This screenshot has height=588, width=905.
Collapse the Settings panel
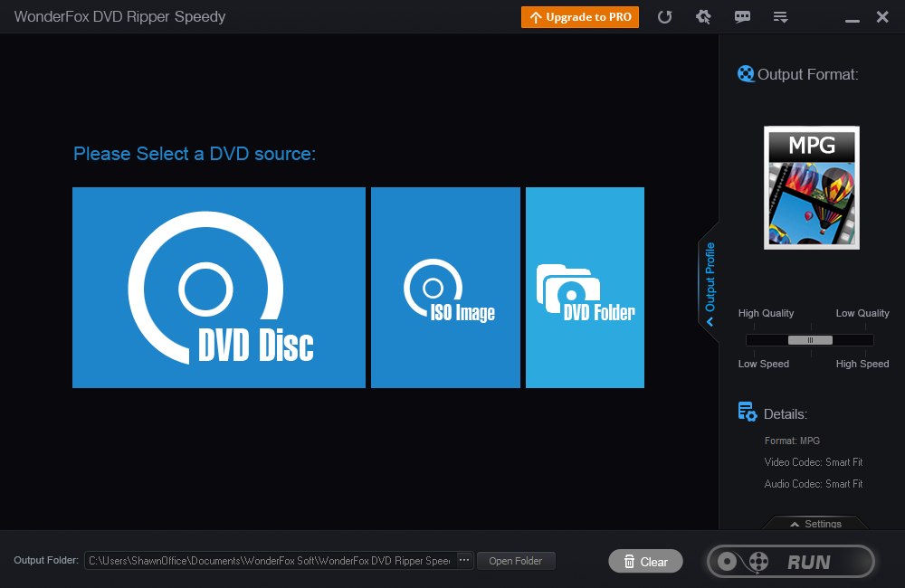[x=814, y=523]
